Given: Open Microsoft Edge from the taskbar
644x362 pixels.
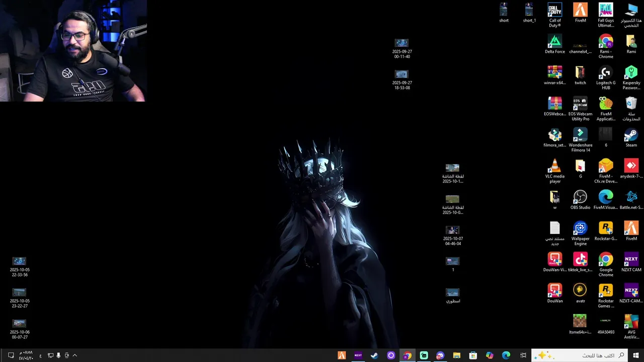Looking at the screenshot, I should [x=506, y=355].
